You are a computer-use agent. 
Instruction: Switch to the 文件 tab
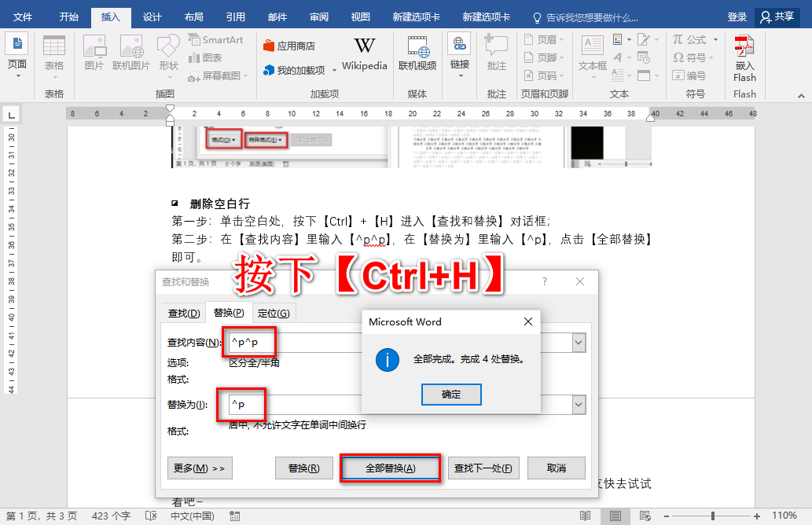[23, 17]
